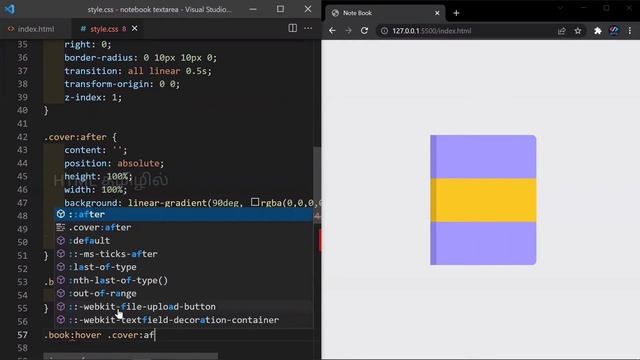This screenshot has height=360, width=640.
Task: Click the snippet icon beside .cover:after
Action: pos(61,227)
